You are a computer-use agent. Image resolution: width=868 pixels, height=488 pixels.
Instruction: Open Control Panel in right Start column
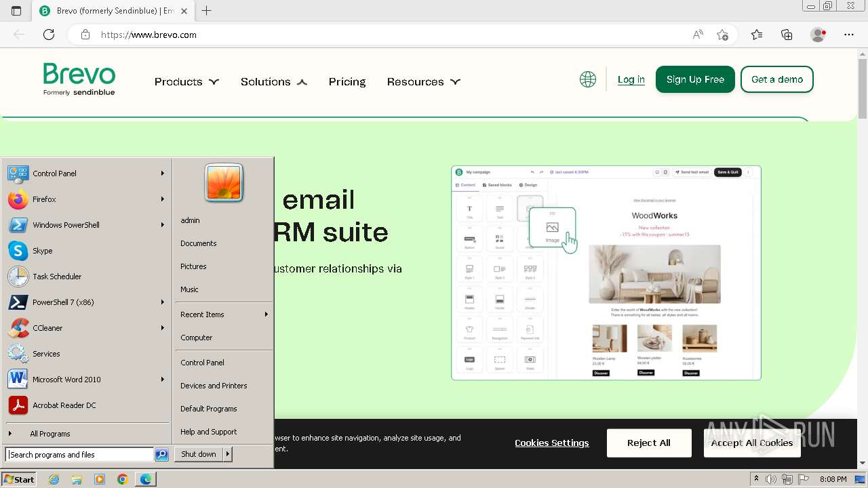pos(224,363)
